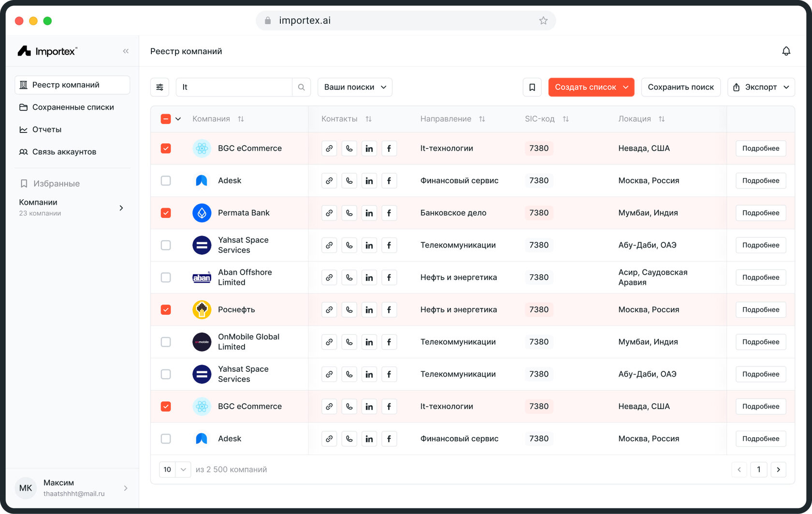The width and height of the screenshot is (812, 514).
Task: Click the phone icon for OnMobile Global Limited
Action: point(349,342)
